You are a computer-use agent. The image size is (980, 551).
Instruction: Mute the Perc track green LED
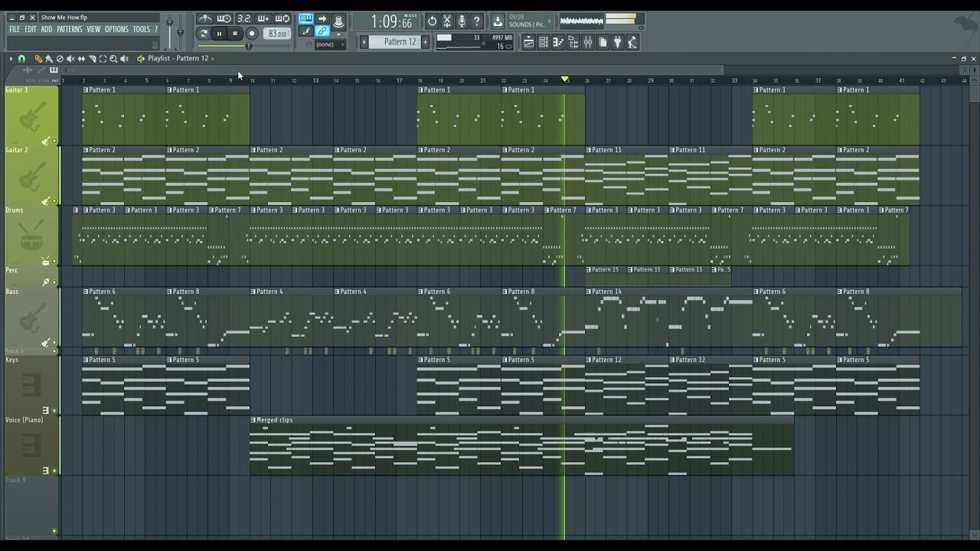[x=54, y=282]
